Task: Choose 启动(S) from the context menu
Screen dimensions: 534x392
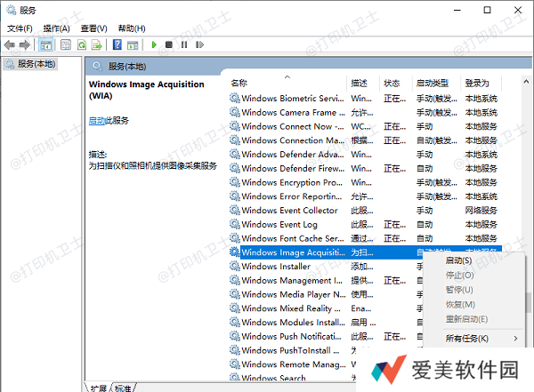Action: tap(458, 260)
